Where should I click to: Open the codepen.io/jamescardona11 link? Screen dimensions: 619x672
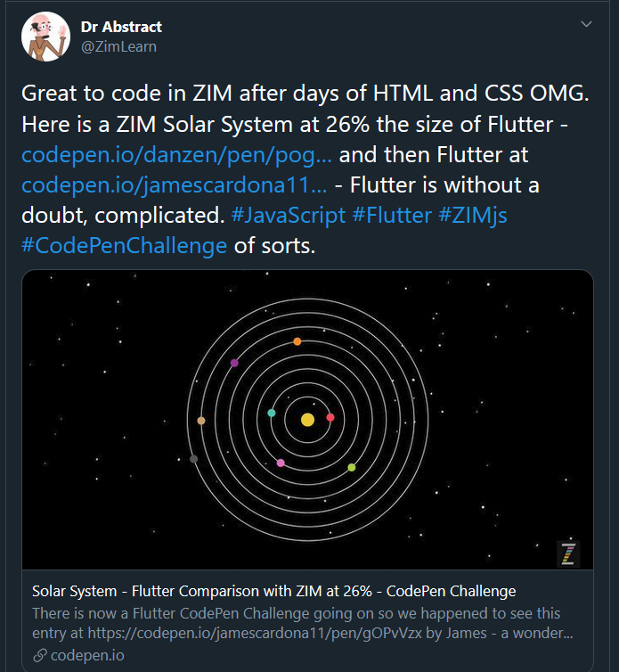(x=175, y=185)
